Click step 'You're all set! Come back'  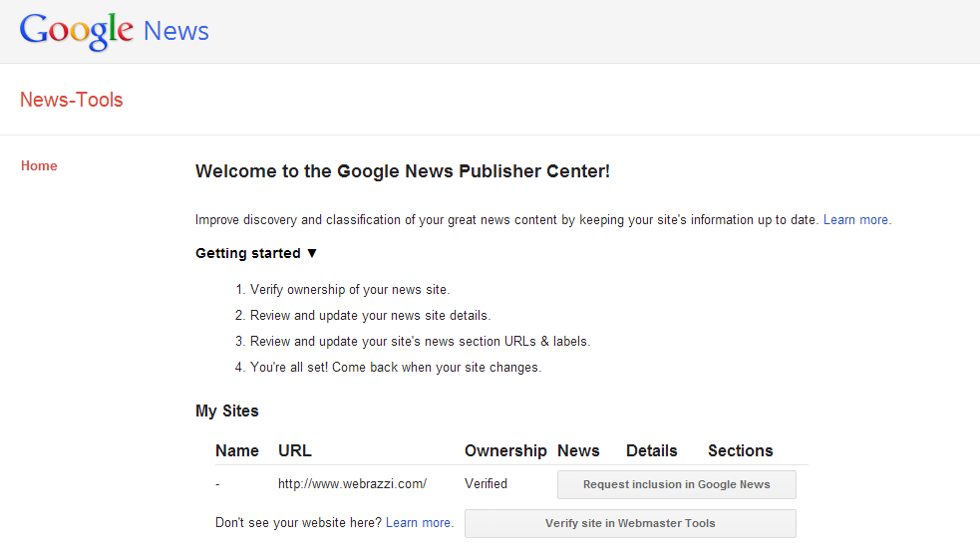(396, 367)
